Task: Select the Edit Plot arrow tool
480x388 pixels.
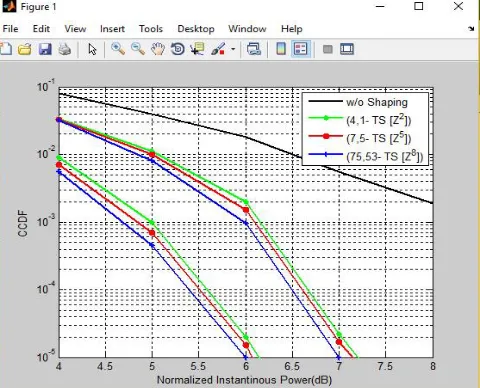Action: coord(92,49)
